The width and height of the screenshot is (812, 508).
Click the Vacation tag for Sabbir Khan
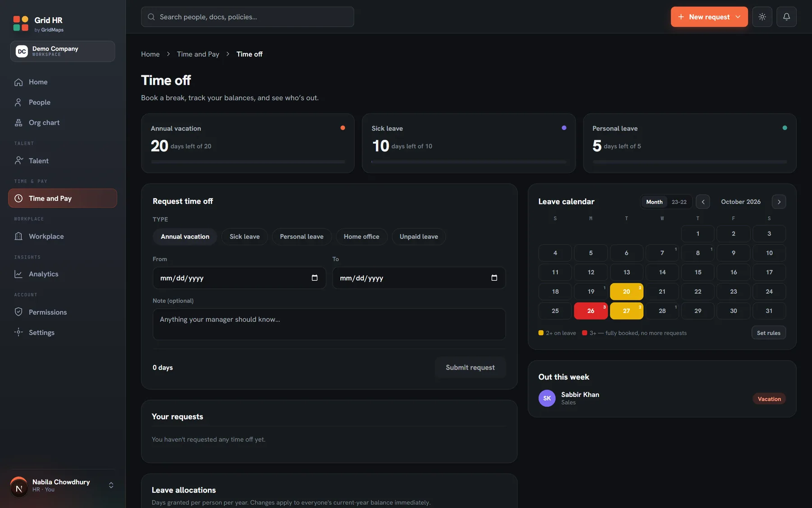769,399
